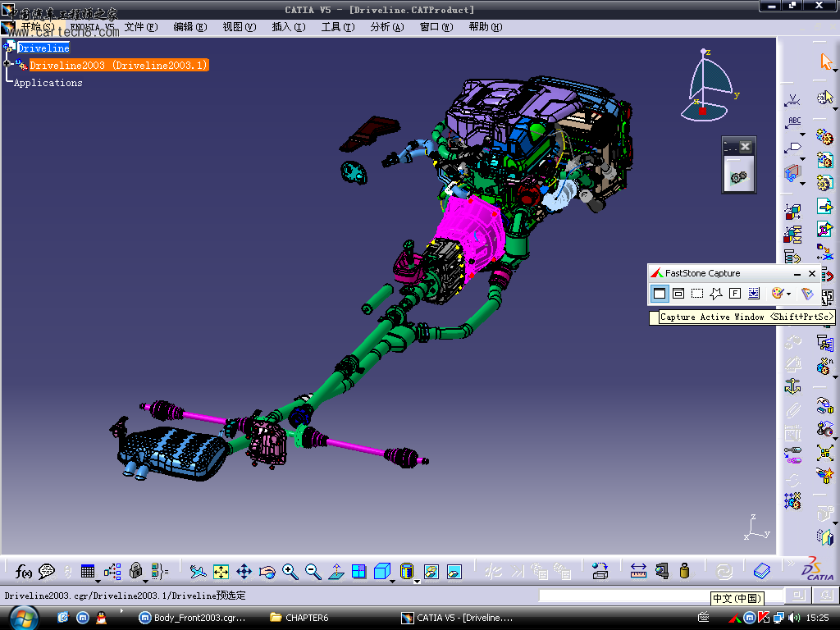Open FastStone Draw icon dropdown arrow
This screenshot has width=840, height=630.
tap(788, 294)
